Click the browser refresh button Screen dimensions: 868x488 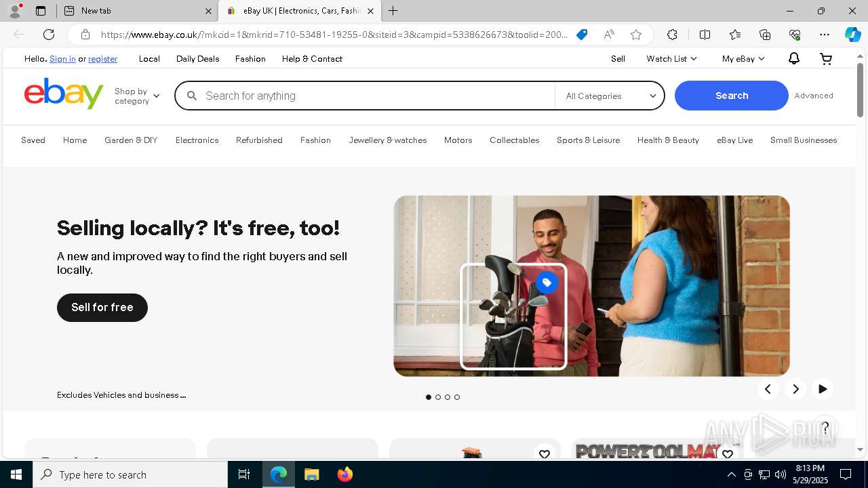(49, 35)
